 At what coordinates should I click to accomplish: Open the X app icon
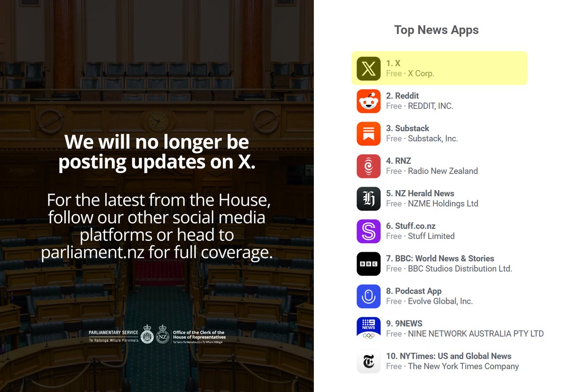(368, 69)
